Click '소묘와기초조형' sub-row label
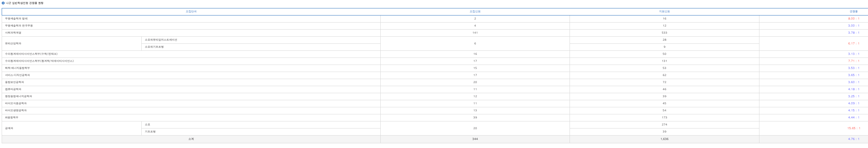868x148 pixels. pyautogui.click(x=154, y=47)
